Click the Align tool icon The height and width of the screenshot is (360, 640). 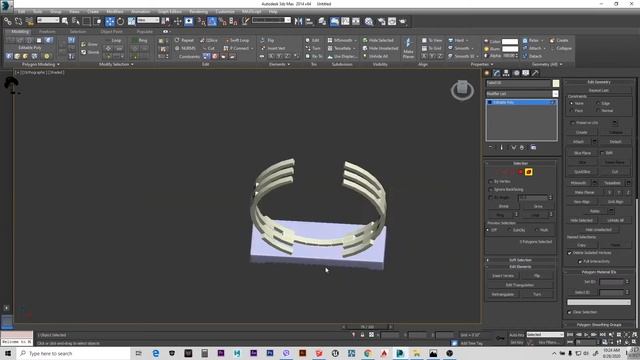309,21
